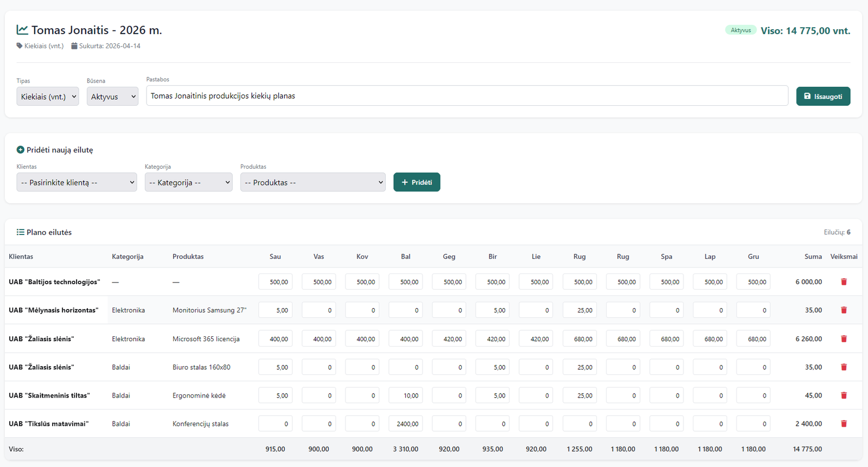Screen dimensions: 868x467
Task: Delete the Monitorius Samsung 27" row
Action: 844,310
